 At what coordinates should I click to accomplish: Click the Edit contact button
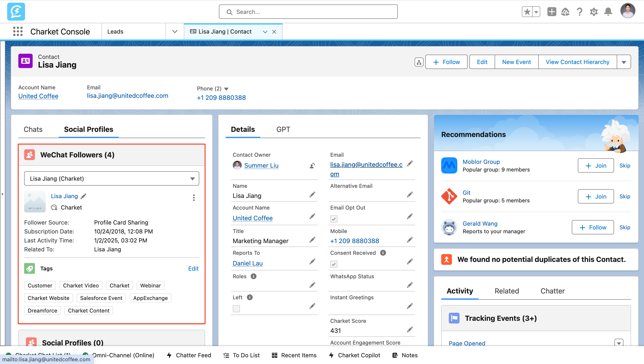482,62
